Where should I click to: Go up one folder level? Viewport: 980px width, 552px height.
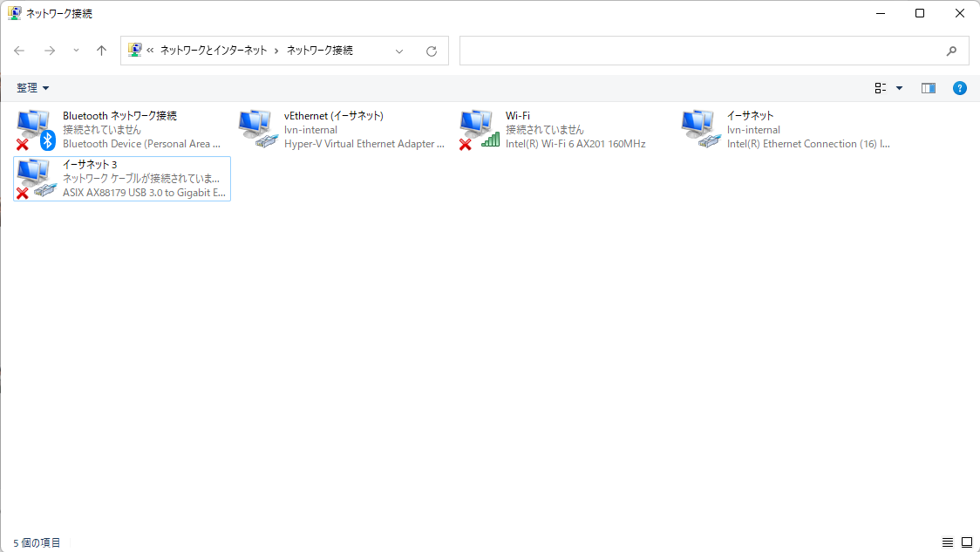(x=101, y=51)
